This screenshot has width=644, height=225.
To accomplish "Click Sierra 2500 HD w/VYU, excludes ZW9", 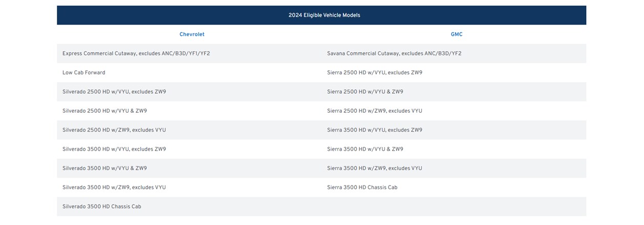I will point(375,73).
